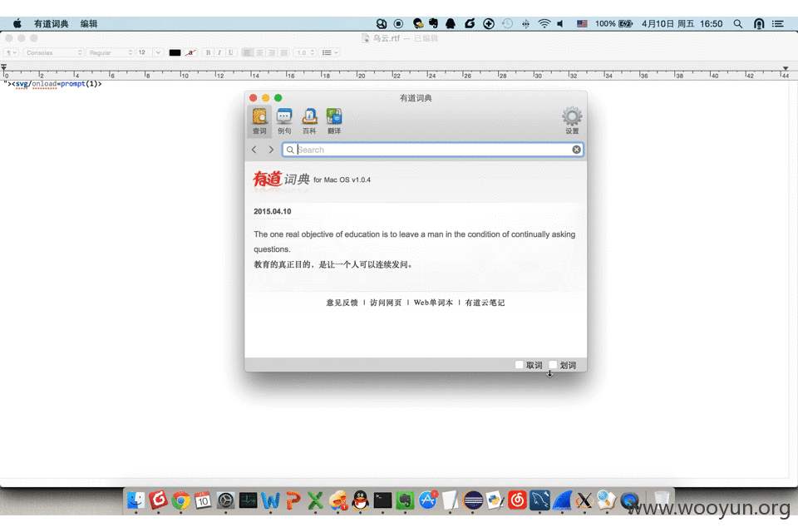Open System Preferences from the dock

click(x=225, y=500)
